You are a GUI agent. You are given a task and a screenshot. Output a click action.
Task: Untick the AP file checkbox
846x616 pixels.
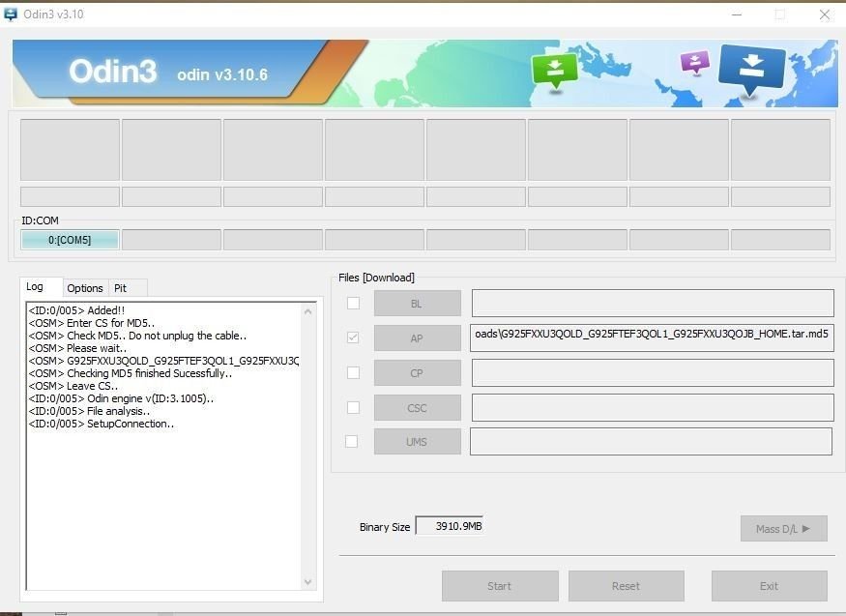tap(353, 337)
